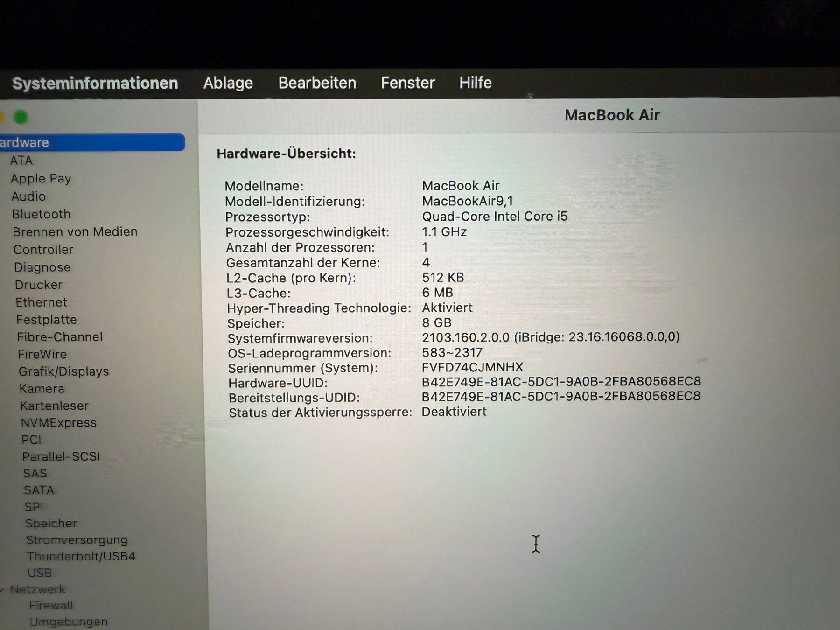The height and width of the screenshot is (630, 840).
Task: Click the green zoom window button
Action: click(x=21, y=117)
